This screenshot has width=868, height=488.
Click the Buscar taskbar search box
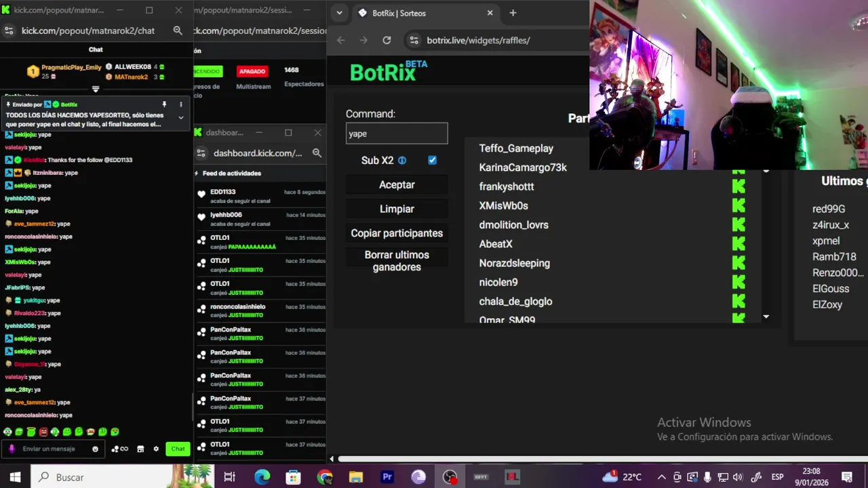click(122, 477)
